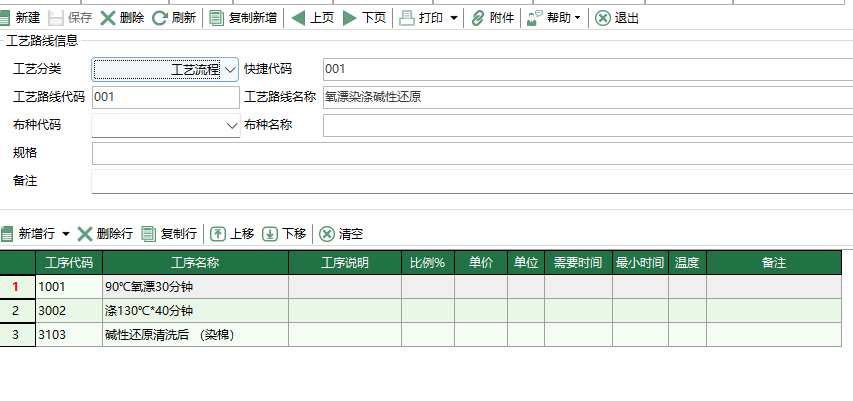Click the 最小时间 column header
This screenshot has height=401, width=853.
640,263
